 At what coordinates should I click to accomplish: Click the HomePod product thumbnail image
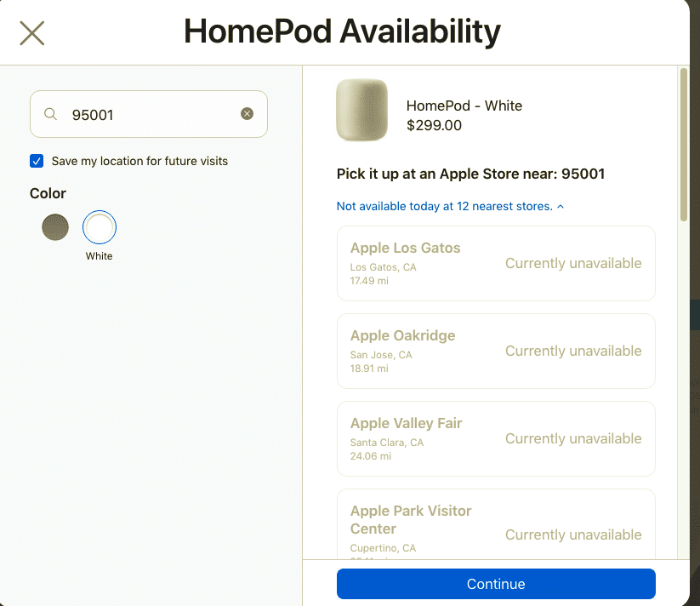tap(361, 111)
